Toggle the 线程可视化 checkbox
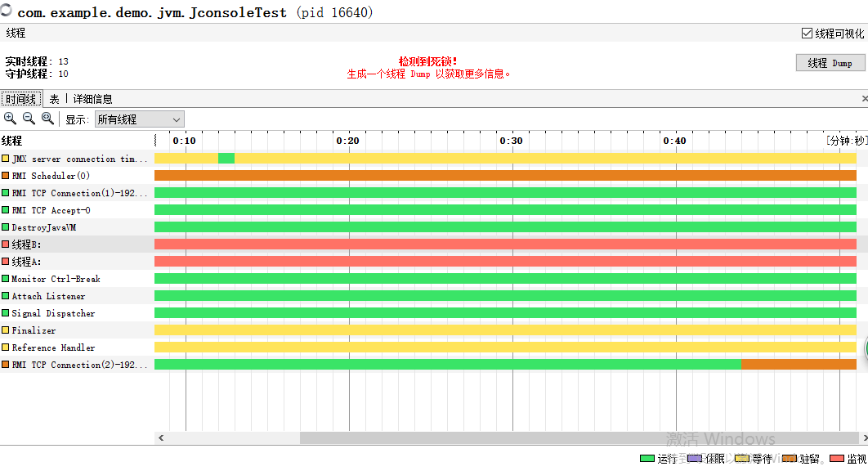 (x=807, y=34)
